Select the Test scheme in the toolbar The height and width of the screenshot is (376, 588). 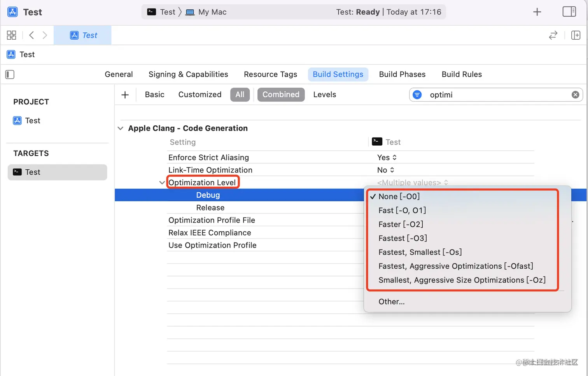point(161,12)
